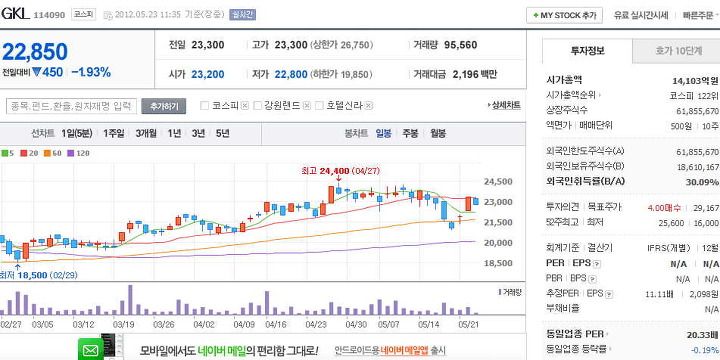Tick the 코스피 comparison checkbox
720x360 pixels.
pos(205,106)
